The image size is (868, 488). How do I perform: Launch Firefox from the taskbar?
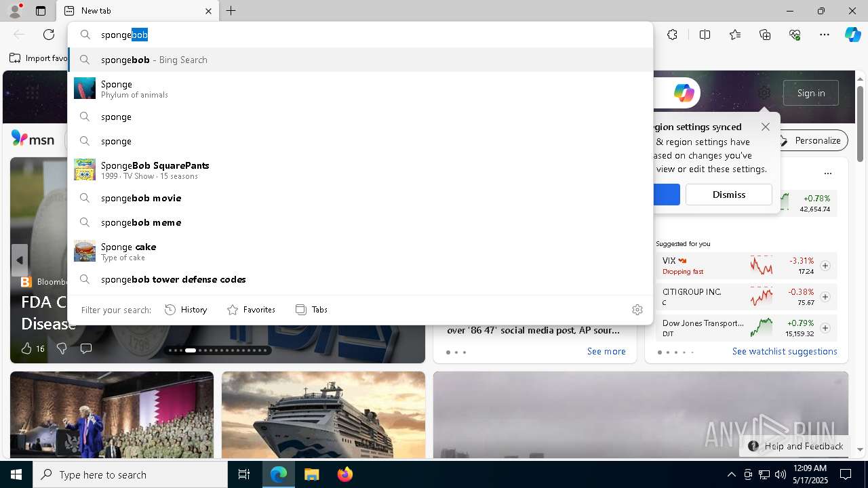click(x=344, y=474)
